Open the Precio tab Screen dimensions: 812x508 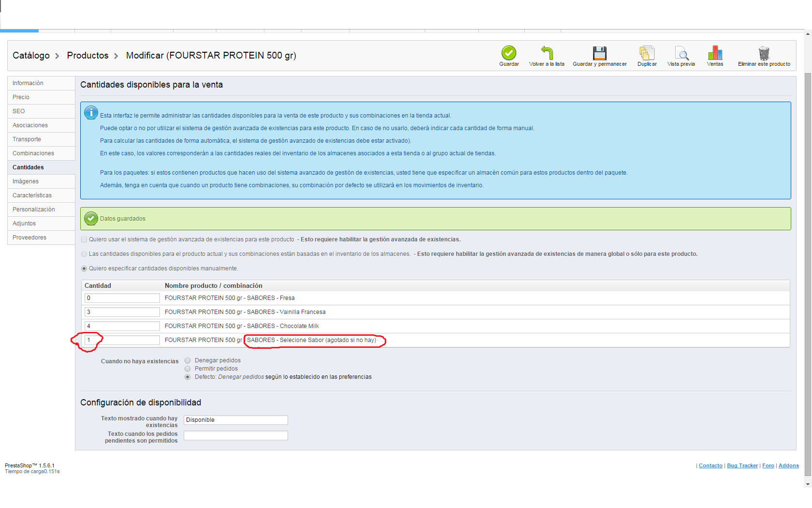41,97
